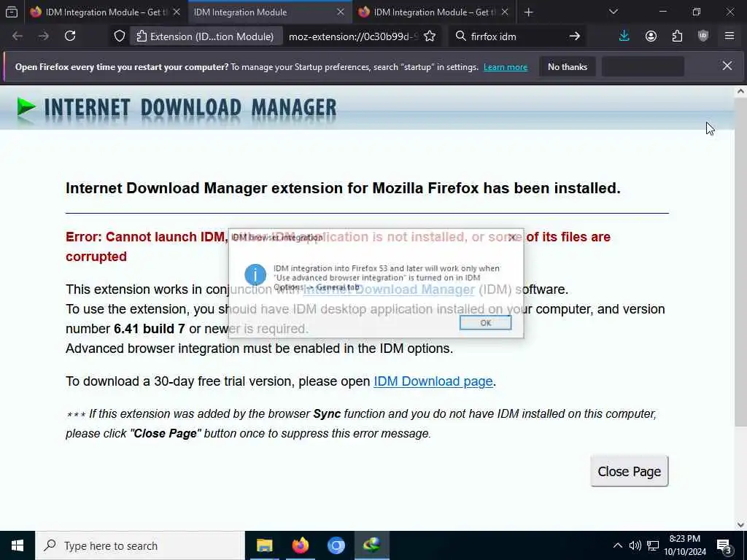This screenshot has height=560, width=747.
Task: Click the Firefox View icon in the tab bar
Action: [12, 12]
